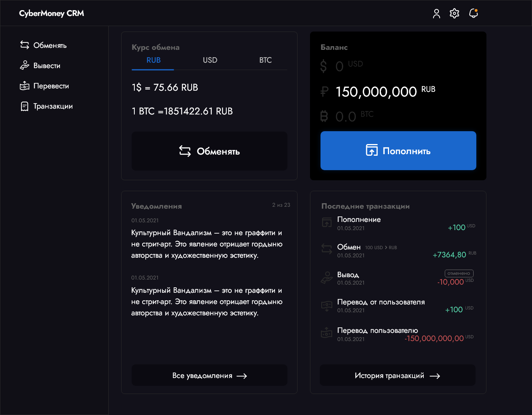Click the Bitcoin currency icon in Баланс panel
The image size is (532, 415).
tap(323, 116)
